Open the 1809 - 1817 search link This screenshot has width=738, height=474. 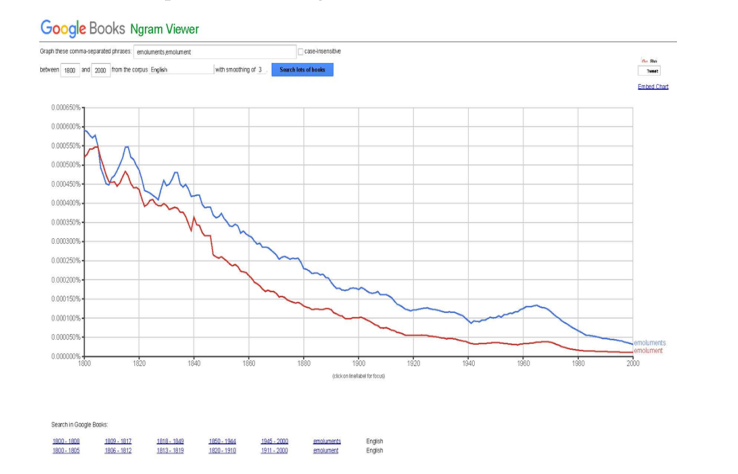point(118,441)
